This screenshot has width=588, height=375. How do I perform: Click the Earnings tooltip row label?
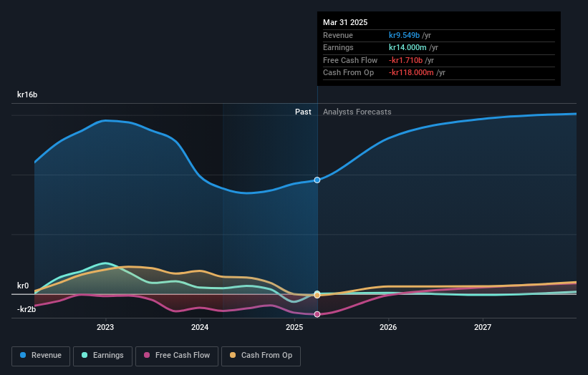338,47
